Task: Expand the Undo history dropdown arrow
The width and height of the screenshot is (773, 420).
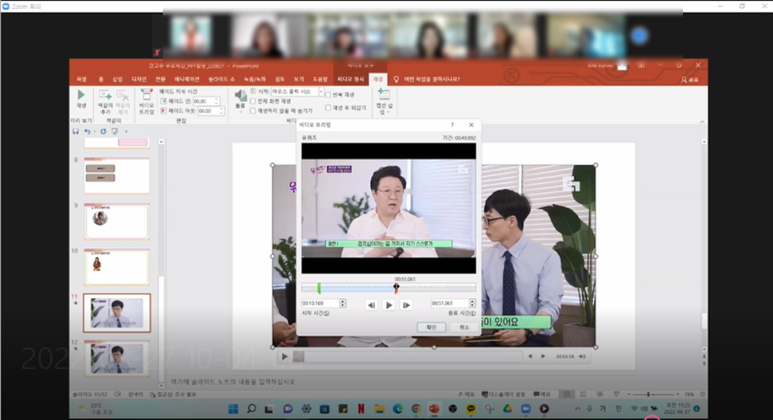Action: (94, 132)
